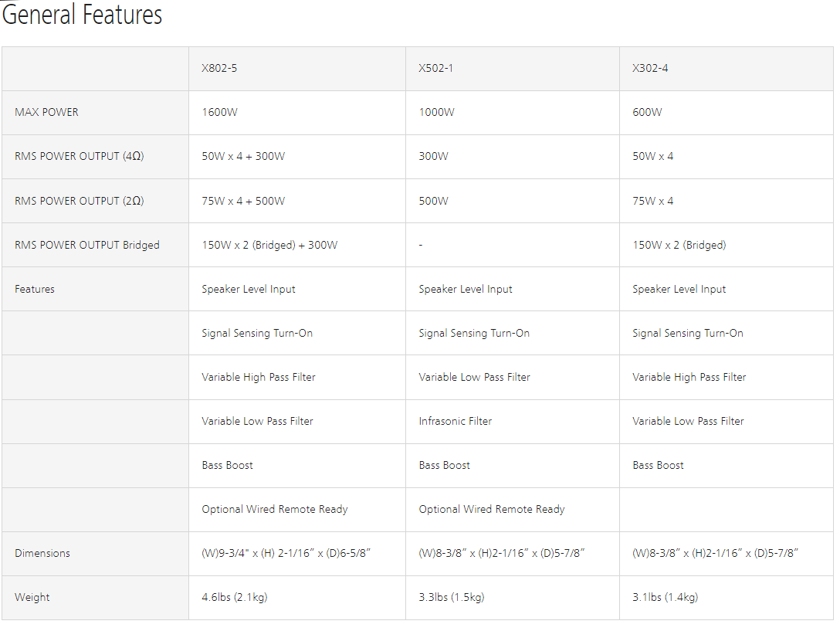This screenshot has width=840, height=631.
Task: Click the RMS POWER OUTPUT Bridged label
Action: [x=86, y=245]
